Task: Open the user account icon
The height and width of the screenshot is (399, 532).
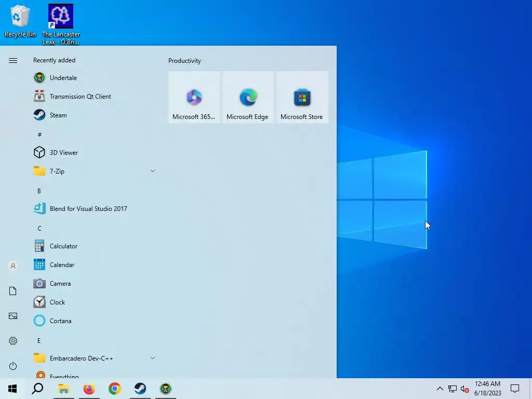Action: (x=13, y=266)
